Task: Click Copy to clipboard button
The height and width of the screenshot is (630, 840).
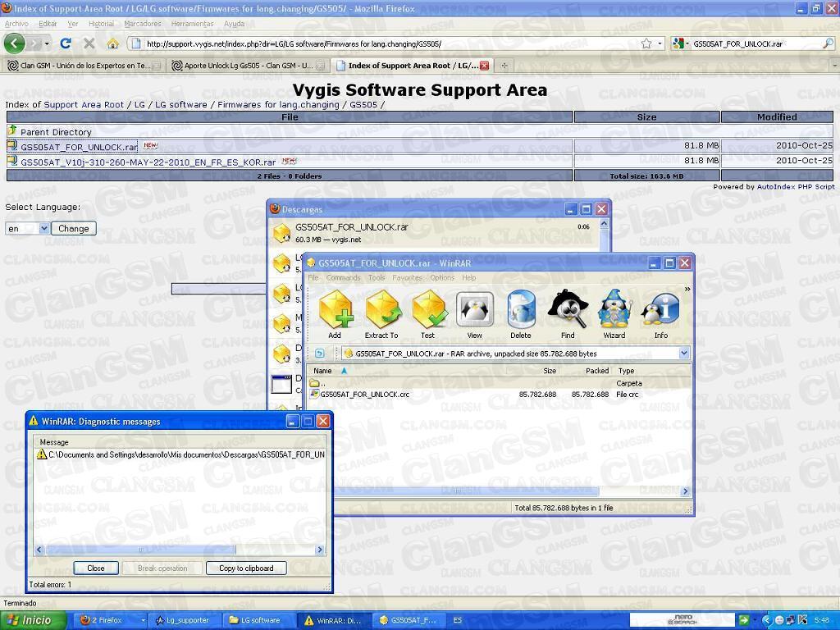Action: pyautogui.click(x=246, y=568)
